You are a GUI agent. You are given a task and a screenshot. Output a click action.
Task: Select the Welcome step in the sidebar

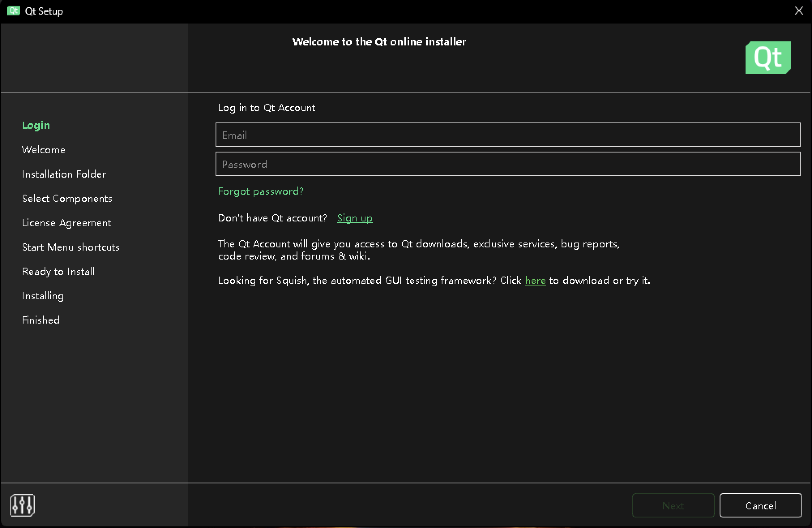43,149
